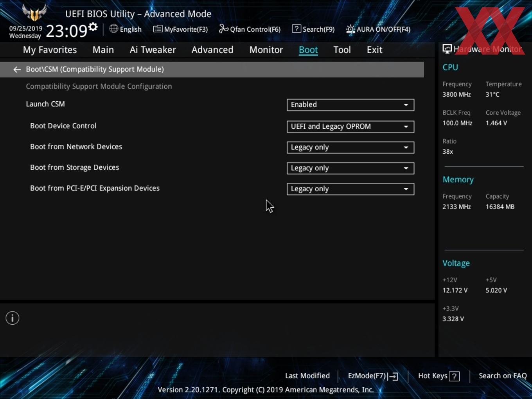Open the Advanced tab

point(212,50)
